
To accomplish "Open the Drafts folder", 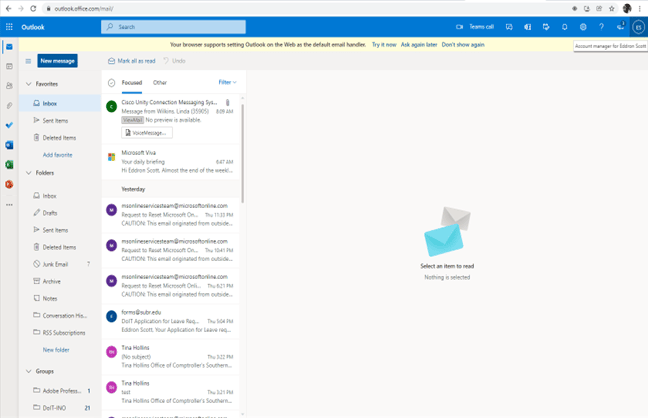I will tap(60, 213).
